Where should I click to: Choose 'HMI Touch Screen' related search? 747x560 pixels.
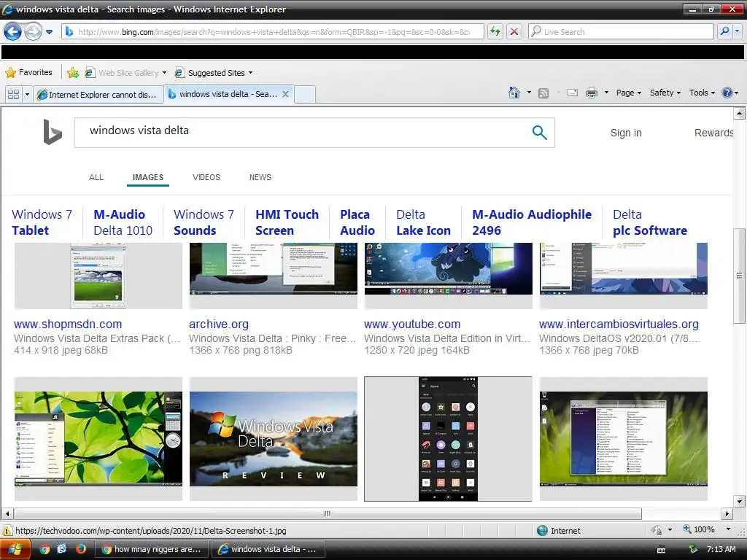coord(287,222)
